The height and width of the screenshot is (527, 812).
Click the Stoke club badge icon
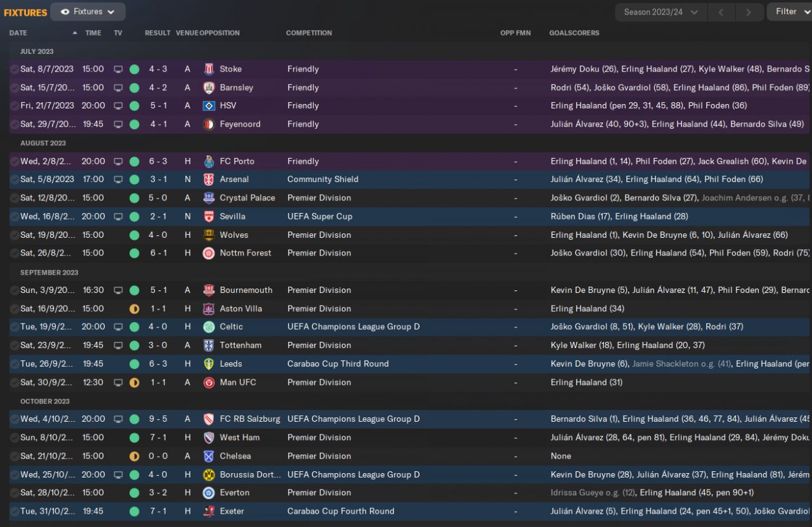click(209, 69)
